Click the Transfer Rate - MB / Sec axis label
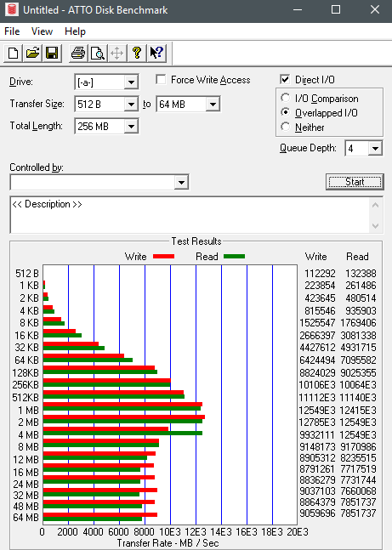392x550 pixels. [168, 543]
